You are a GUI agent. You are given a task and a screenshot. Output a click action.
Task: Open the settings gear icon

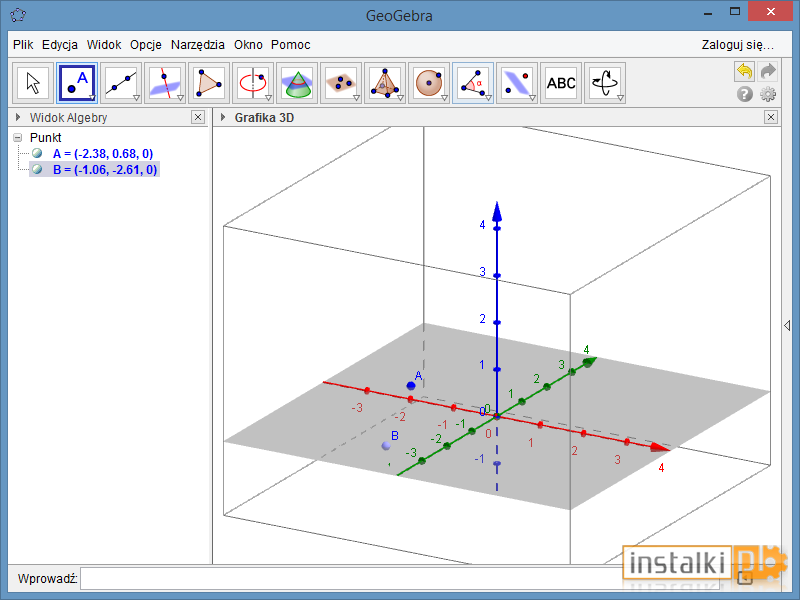[768, 94]
